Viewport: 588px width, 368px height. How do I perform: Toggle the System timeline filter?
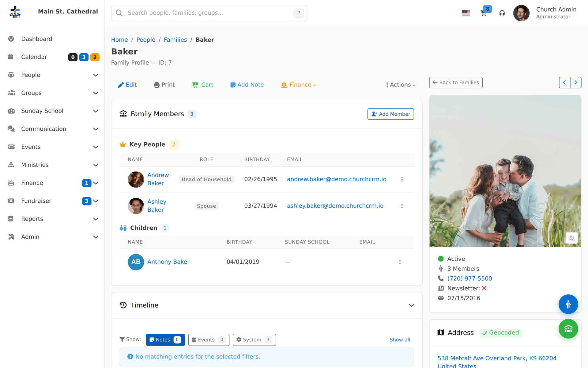[254, 340]
